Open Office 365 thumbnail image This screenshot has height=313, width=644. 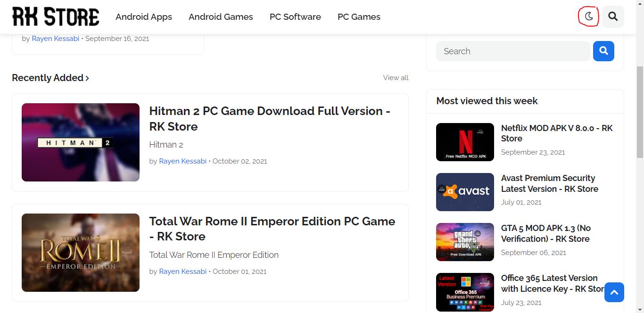pos(465,292)
